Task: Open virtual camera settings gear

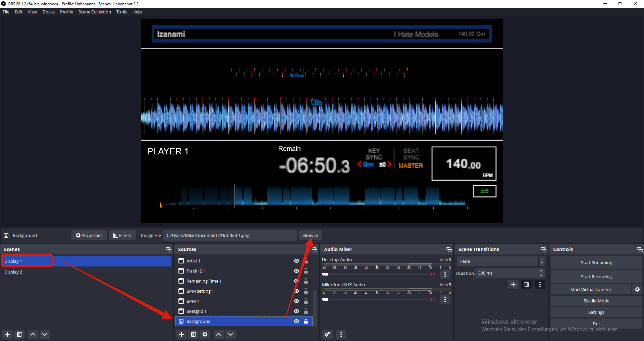Action: coord(637,289)
